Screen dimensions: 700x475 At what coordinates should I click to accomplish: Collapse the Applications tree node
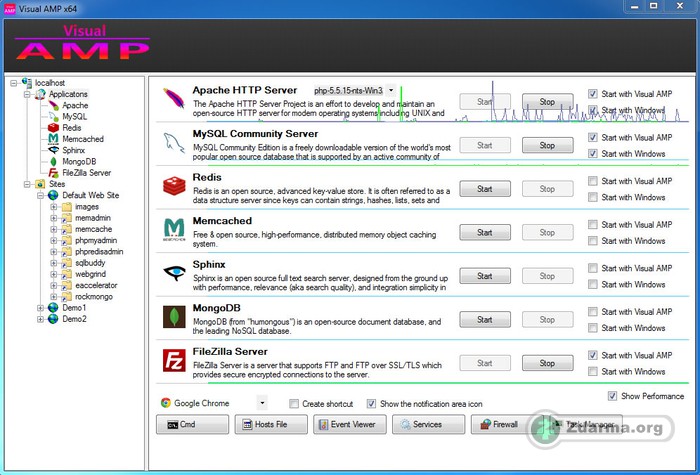pos(27,94)
